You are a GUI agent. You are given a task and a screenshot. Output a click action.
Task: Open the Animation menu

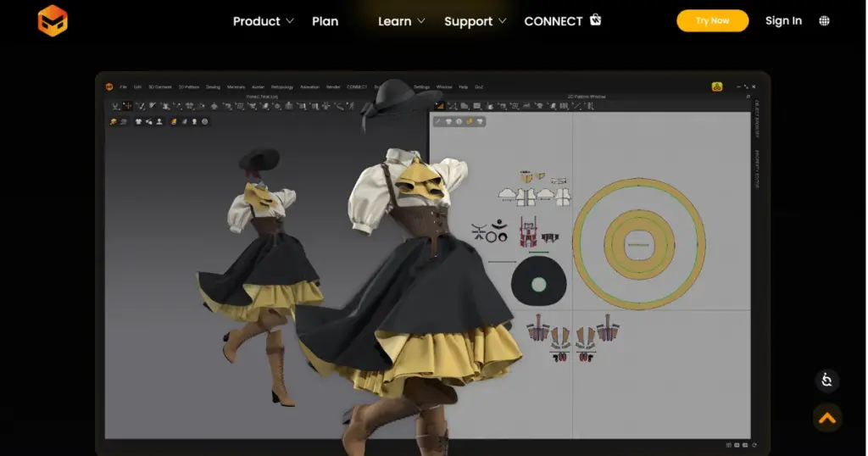click(x=309, y=87)
